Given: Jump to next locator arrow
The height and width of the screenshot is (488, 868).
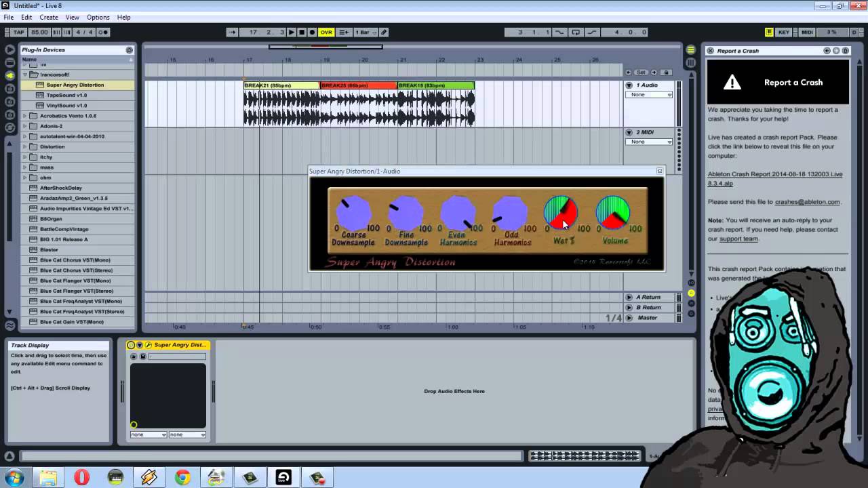Looking at the screenshot, I should pos(654,73).
